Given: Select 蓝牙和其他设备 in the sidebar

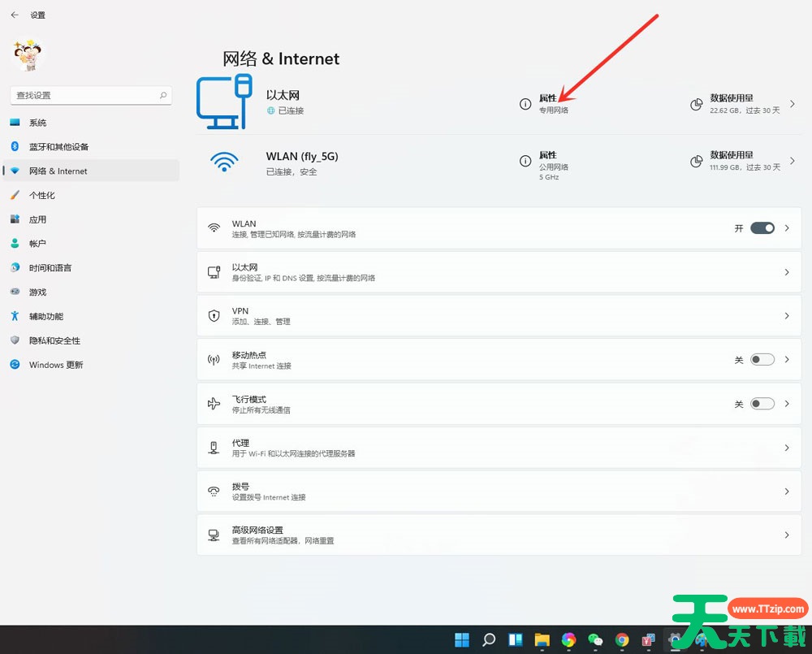Looking at the screenshot, I should pyautogui.click(x=58, y=147).
